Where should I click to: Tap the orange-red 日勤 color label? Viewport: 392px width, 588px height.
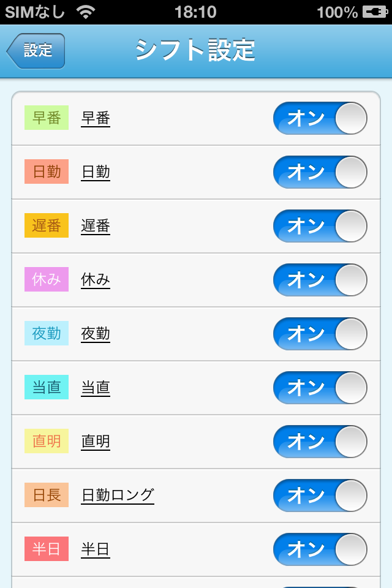pos(47,171)
